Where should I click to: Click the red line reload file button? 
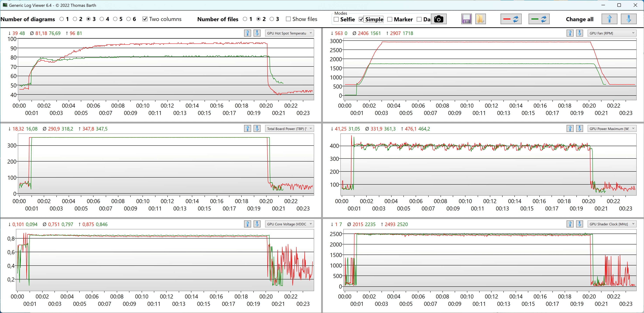[x=511, y=19]
